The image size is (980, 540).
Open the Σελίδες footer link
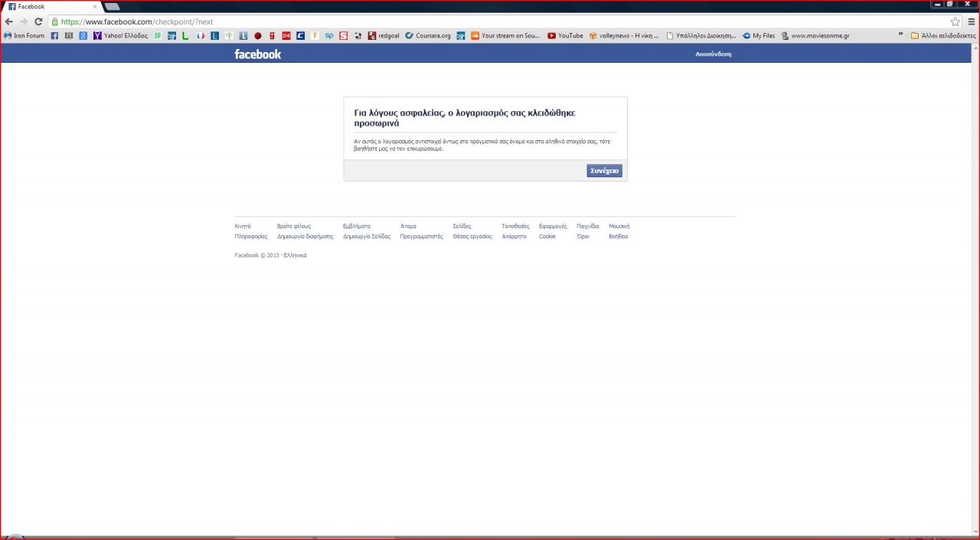pos(462,226)
